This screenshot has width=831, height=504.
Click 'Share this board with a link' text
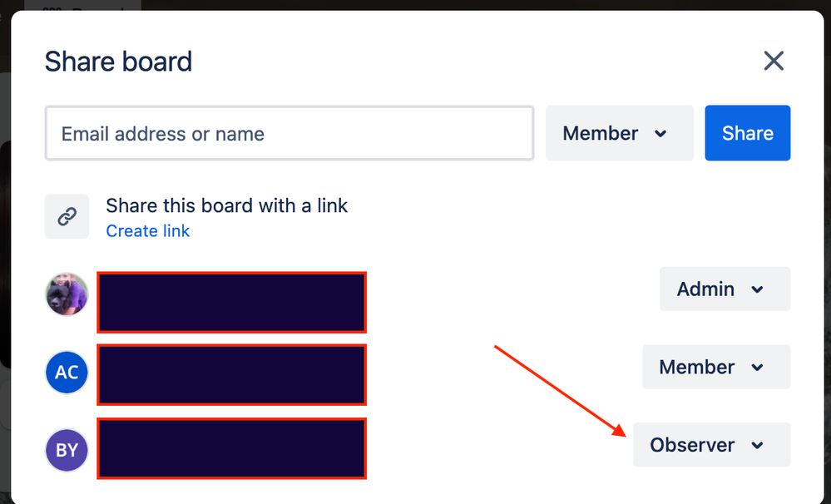tap(227, 205)
